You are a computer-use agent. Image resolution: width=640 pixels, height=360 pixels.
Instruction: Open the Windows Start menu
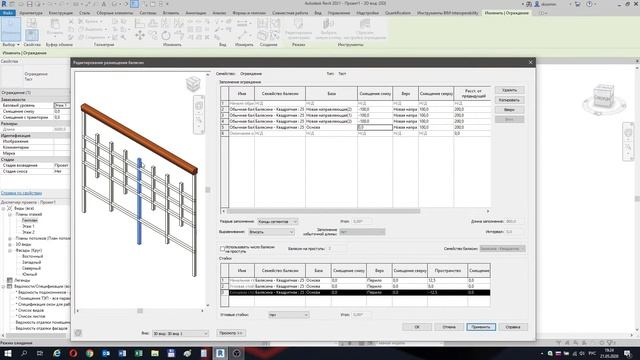click(x=8, y=353)
